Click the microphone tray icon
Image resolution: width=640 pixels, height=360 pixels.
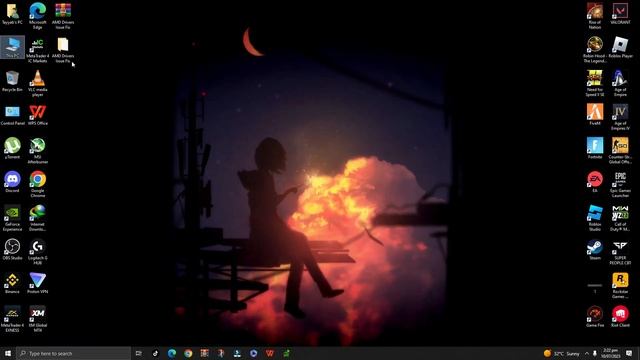pyautogui.click(x=595, y=353)
